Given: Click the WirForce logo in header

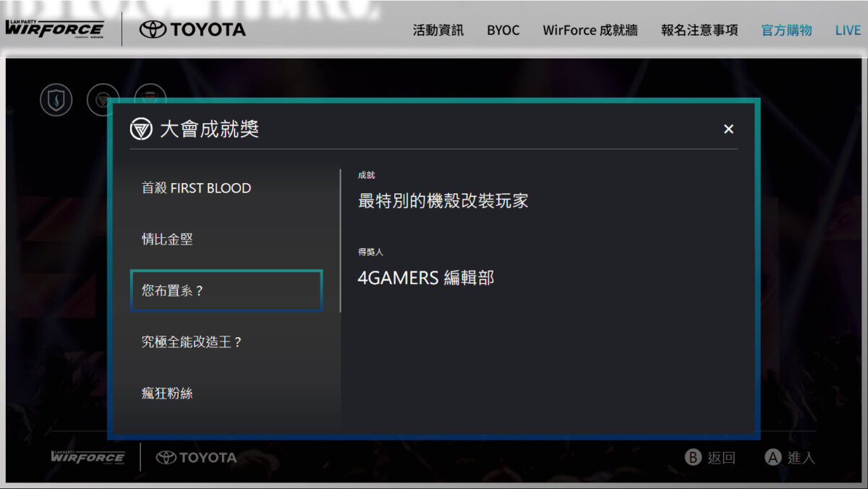Looking at the screenshot, I should pos(55,29).
